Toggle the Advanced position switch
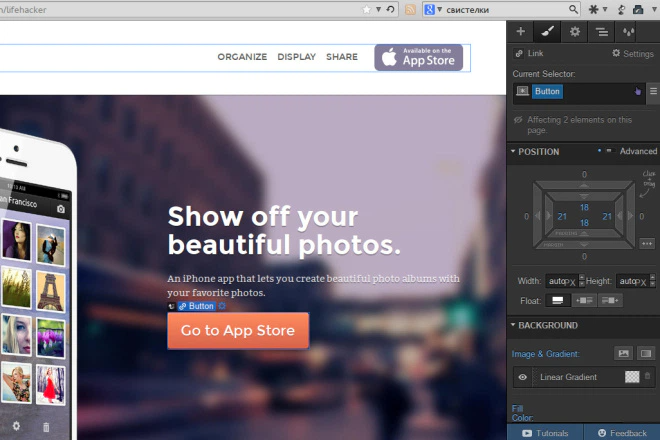660x440 pixels. point(611,151)
